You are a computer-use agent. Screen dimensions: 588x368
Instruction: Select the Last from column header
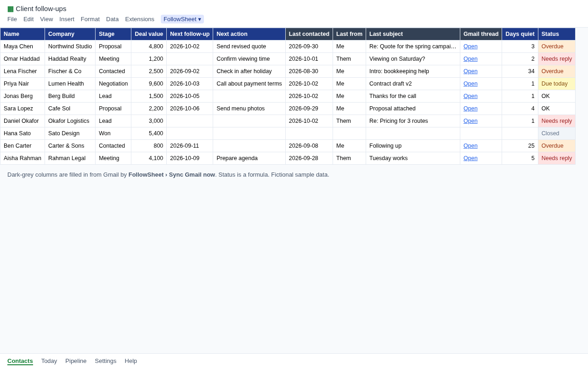[350, 34]
